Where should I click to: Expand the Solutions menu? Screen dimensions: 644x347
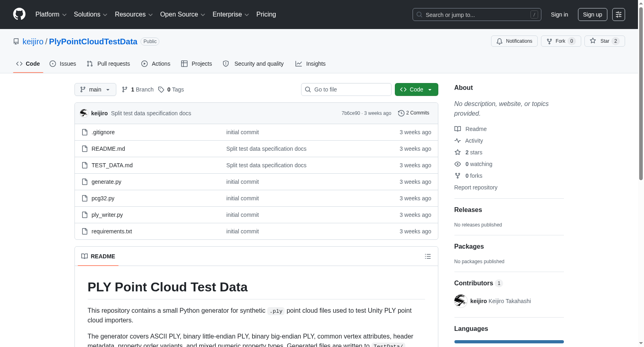(91, 15)
